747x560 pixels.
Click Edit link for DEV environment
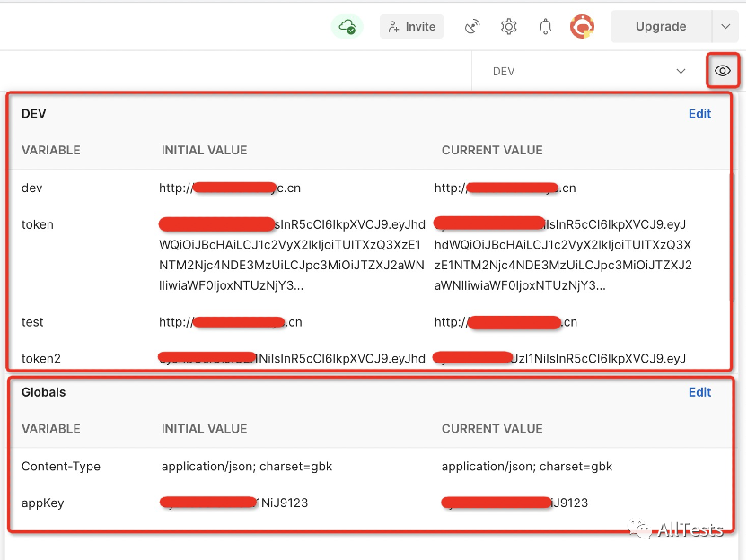pos(699,113)
